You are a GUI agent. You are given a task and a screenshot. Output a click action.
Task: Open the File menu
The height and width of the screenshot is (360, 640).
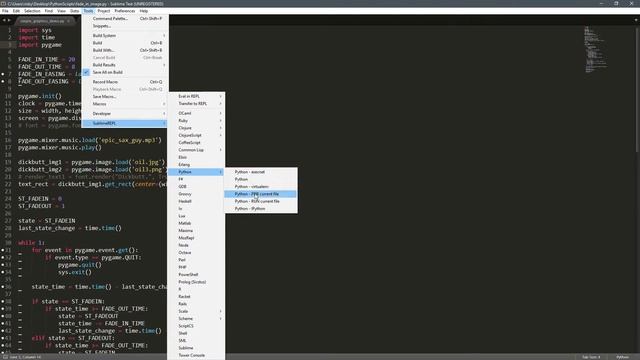tap(5, 11)
